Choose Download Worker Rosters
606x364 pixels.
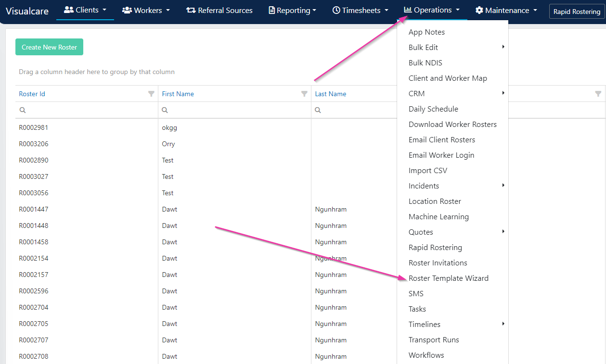pyautogui.click(x=452, y=125)
